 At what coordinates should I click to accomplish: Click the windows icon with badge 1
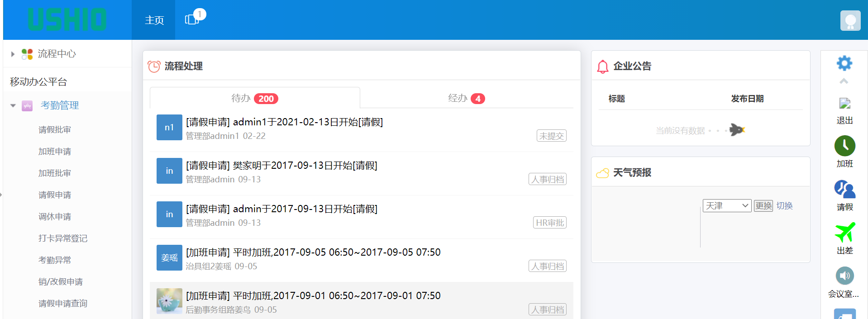click(192, 19)
